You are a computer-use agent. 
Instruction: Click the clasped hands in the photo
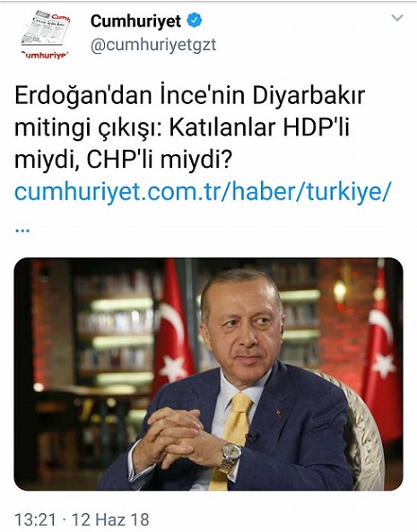point(175,438)
